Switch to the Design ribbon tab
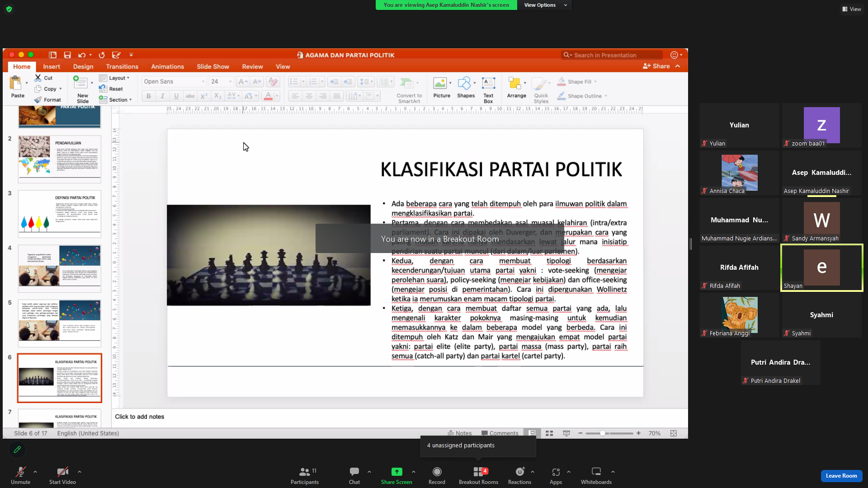This screenshot has width=868, height=488. tap(83, 66)
